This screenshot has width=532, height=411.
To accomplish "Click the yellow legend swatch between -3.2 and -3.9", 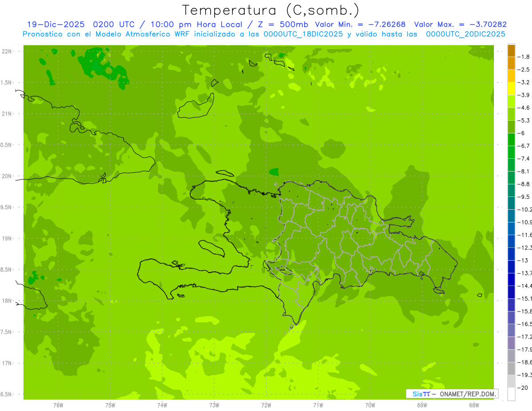I will click(511, 89).
